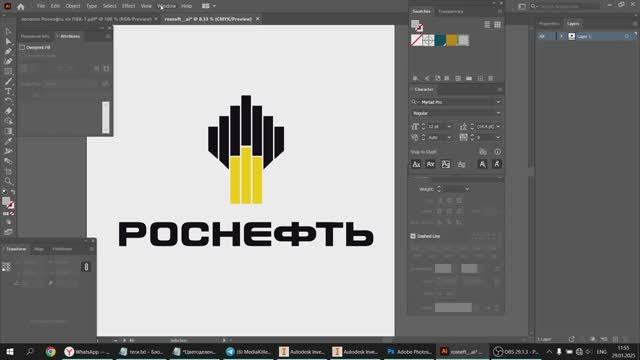Open the stroke Weight dropdown
Viewport: 640px width, 360px height.
(x=467, y=189)
